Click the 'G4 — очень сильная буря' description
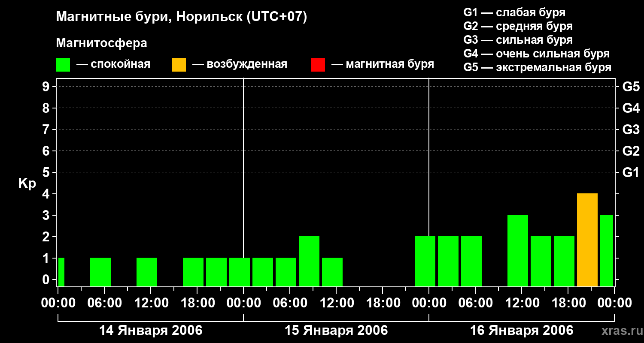Viewport: 644px width, 343px height. point(537,54)
